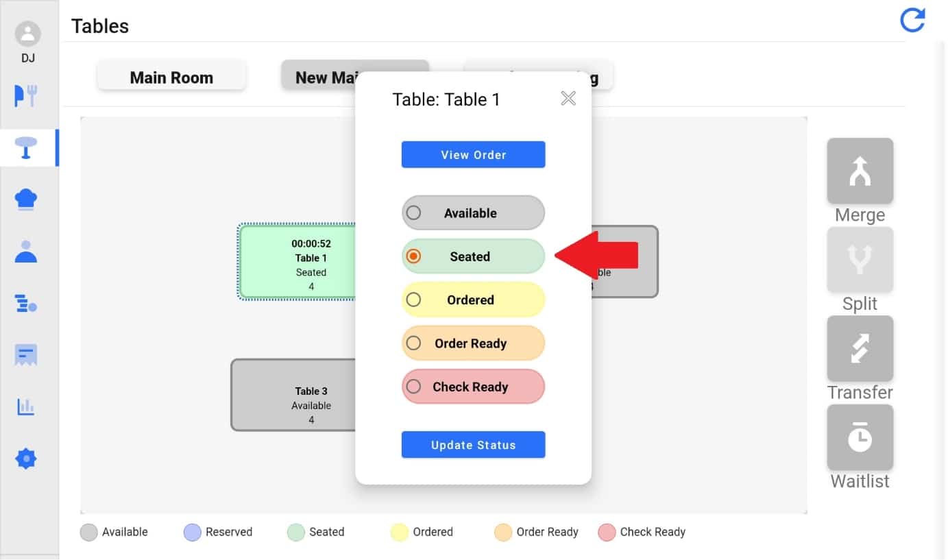
Task: Open the bar chart reports icon
Action: point(26,406)
